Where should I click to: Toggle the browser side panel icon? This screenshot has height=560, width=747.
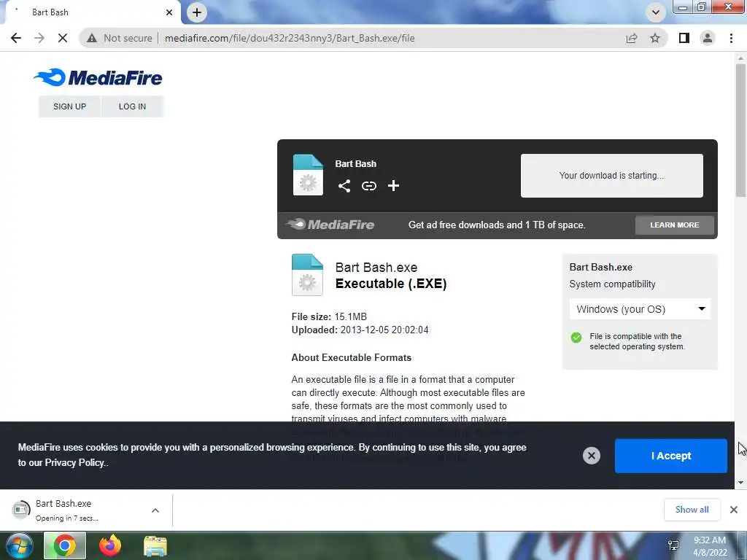click(684, 38)
